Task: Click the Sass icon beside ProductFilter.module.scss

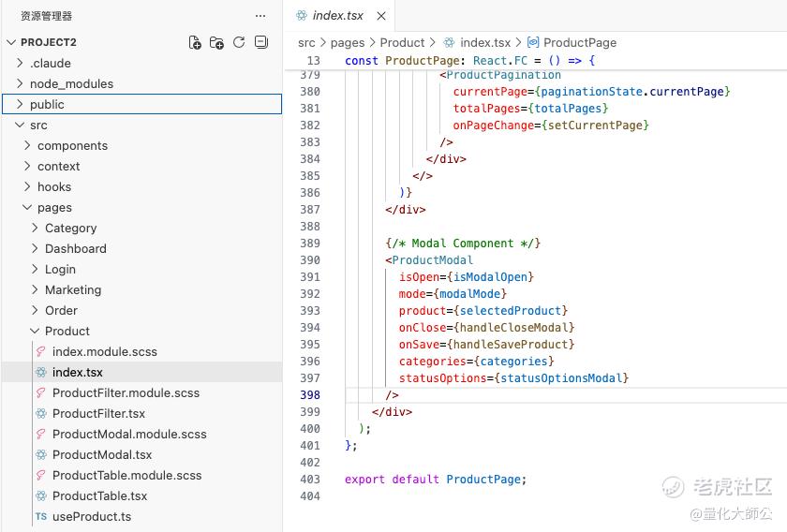Action: tap(41, 392)
